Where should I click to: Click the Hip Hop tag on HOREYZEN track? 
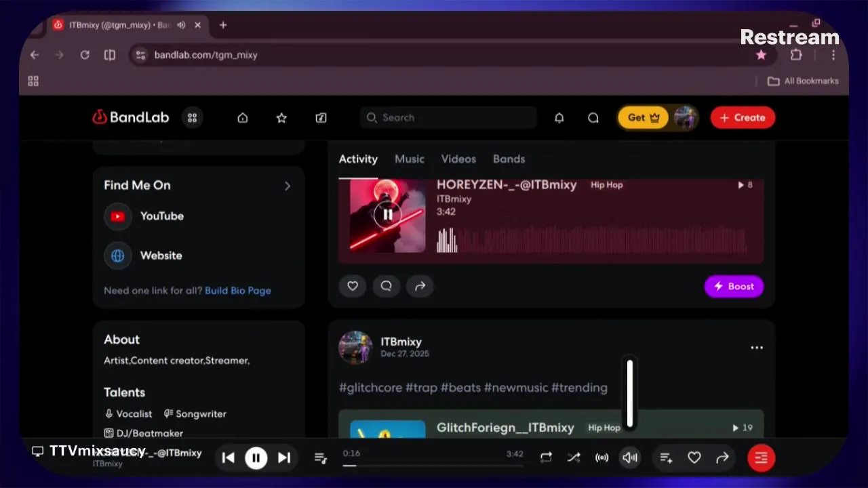tap(606, 184)
